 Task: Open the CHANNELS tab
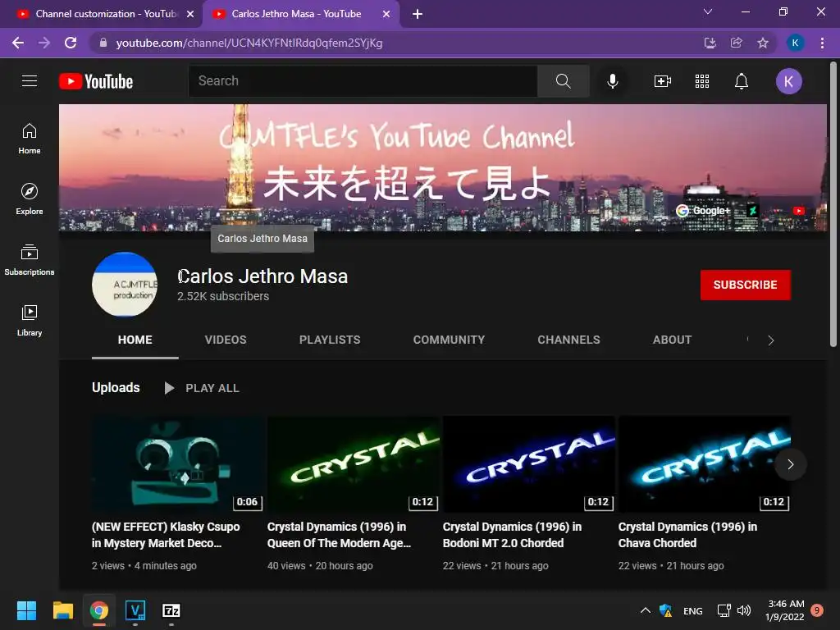coord(568,340)
